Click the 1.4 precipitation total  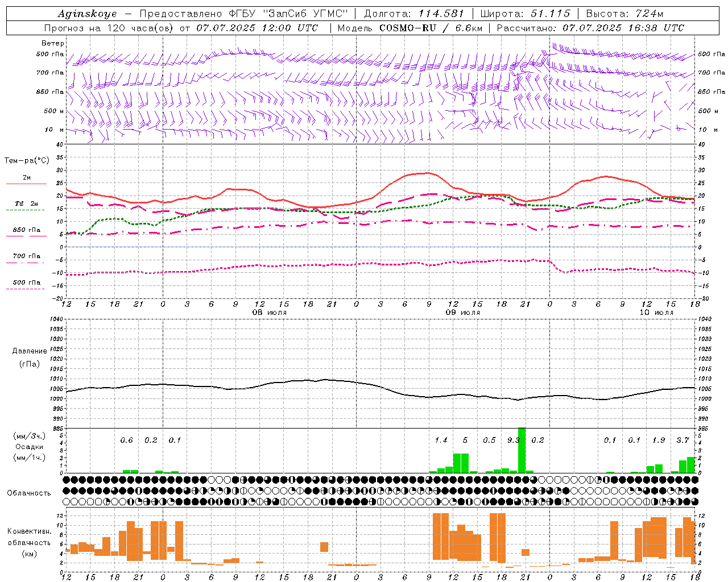point(441,440)
